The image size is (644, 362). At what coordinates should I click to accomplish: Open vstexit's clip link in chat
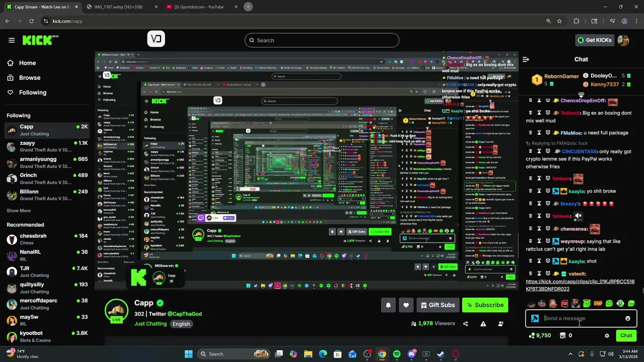click(580, 285)
